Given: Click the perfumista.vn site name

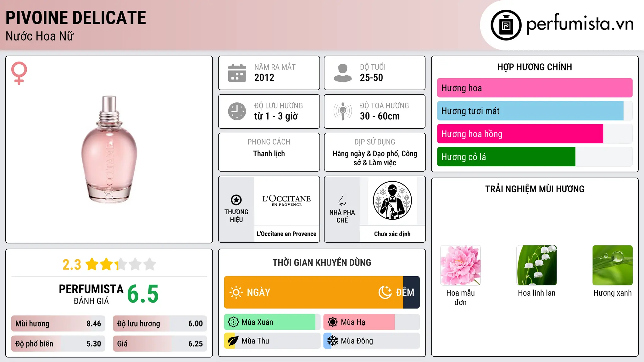Looking at the screenshot, I should [x=580, y=24].
